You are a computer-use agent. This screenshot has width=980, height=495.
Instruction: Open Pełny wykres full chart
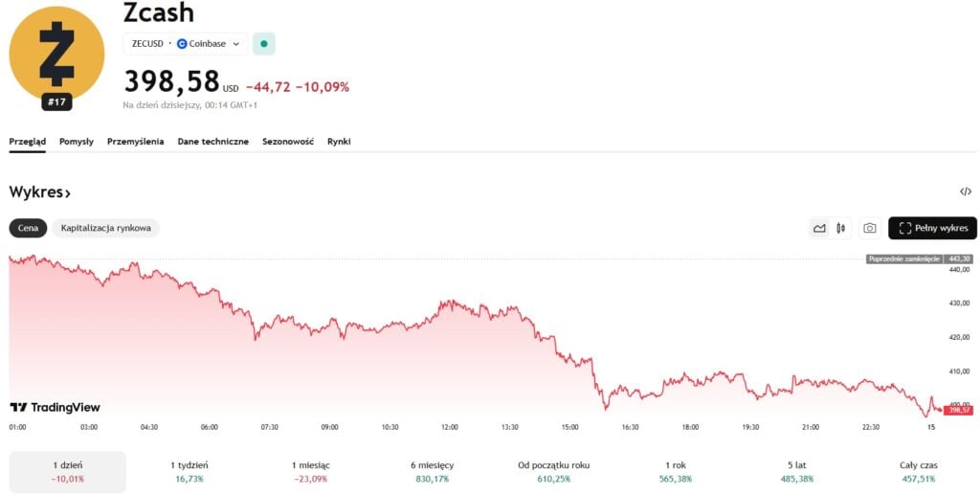click(x=933, y=228)
